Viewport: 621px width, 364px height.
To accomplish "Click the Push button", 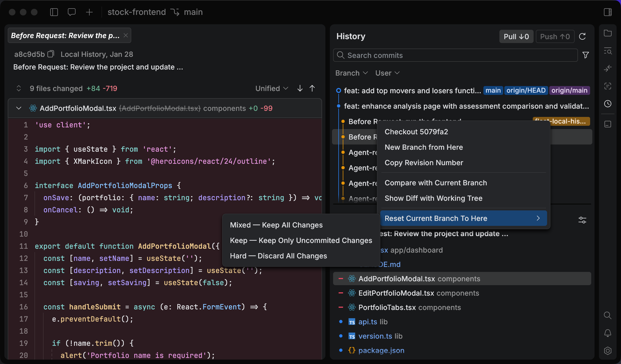I will tap(555, 36).
